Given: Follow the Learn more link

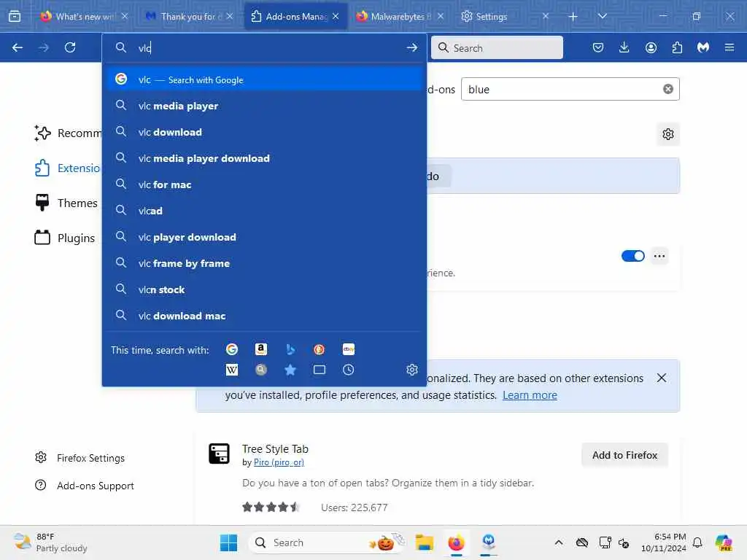Looking at the screenshot, I should point(530,395).
